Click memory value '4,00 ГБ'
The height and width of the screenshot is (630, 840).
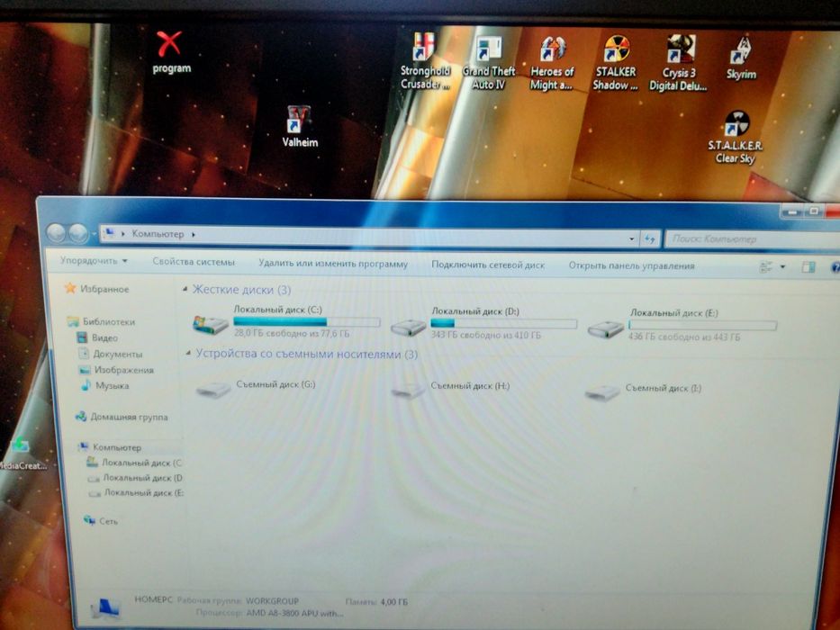point(393,601)
